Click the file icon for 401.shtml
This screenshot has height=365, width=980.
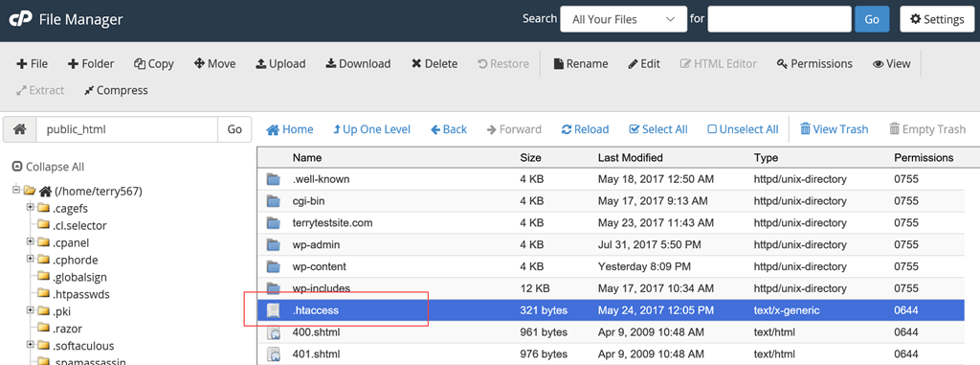click(274, 354)
